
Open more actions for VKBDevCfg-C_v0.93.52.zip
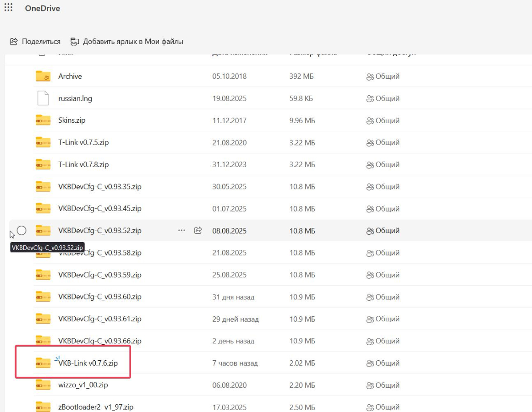[x=181, y=231]
